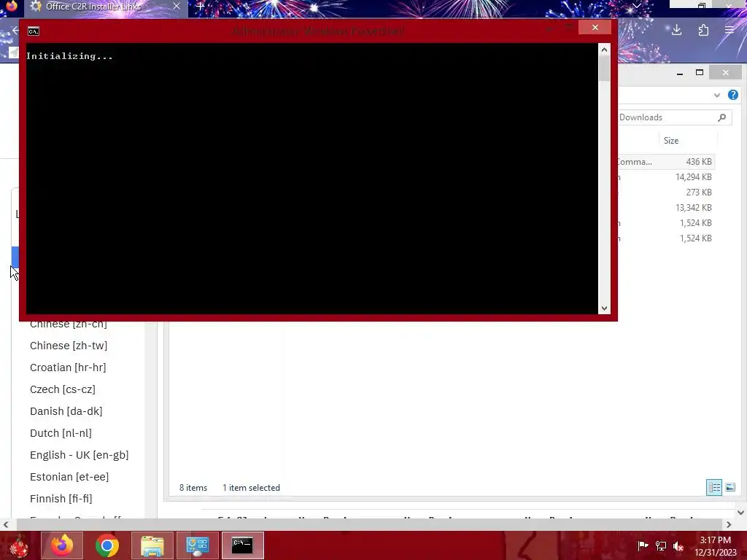Click the Search Downloads field
The width and height of the screenshot is (747, 560).
[674, 117]
